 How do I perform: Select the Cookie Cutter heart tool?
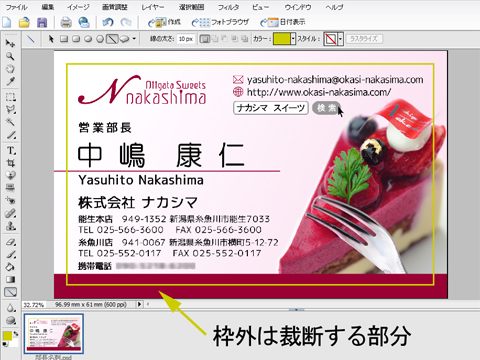[x=10, y=175]
